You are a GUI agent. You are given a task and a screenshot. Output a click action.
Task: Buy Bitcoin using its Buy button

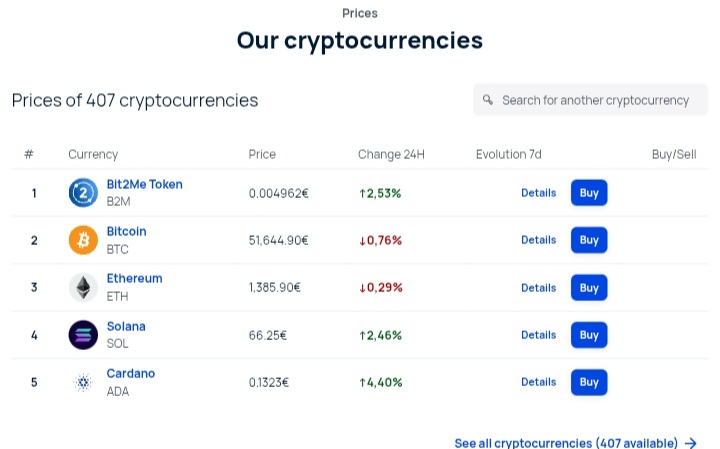589,240
